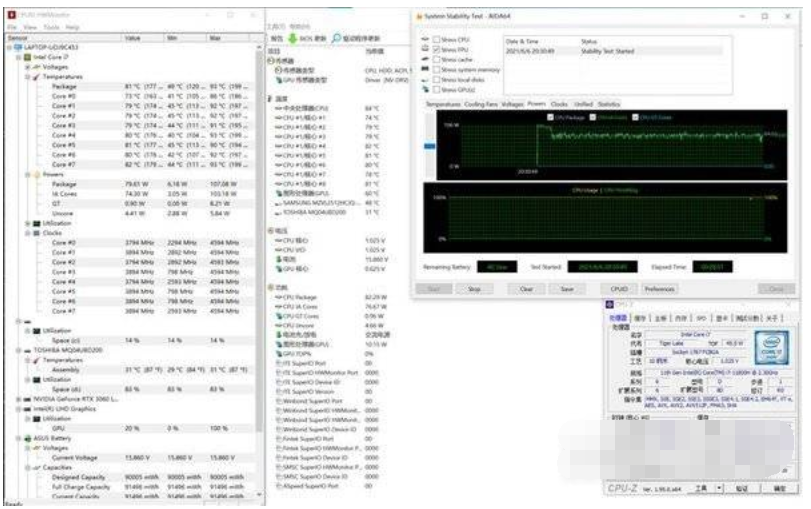Click the Clocks node icon in HWMonitor
The image size is (811, 509).
36,233
